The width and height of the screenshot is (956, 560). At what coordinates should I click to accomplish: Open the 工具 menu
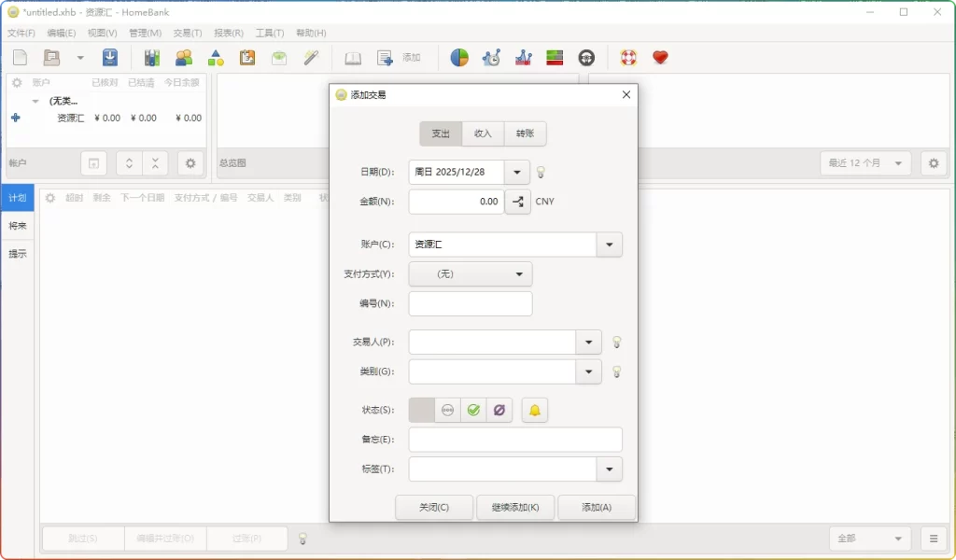click(269, 33)
